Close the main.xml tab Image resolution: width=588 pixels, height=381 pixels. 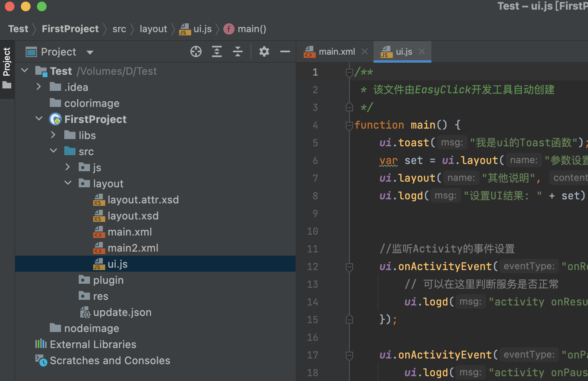[x=365, y=51]
